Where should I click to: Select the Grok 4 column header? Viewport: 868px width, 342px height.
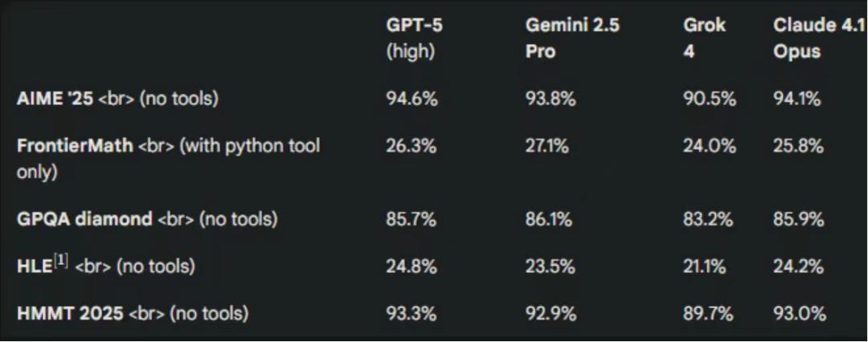[x=704, y=38]
